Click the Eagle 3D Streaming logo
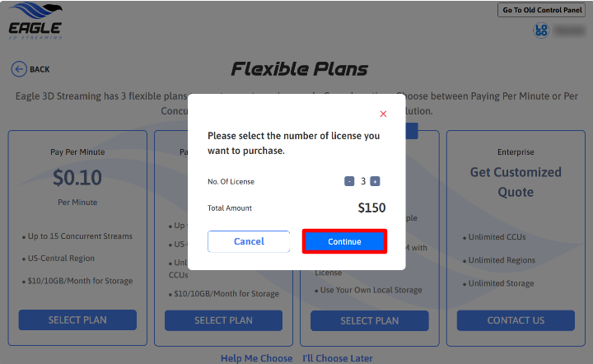 [x=35, y=21]
